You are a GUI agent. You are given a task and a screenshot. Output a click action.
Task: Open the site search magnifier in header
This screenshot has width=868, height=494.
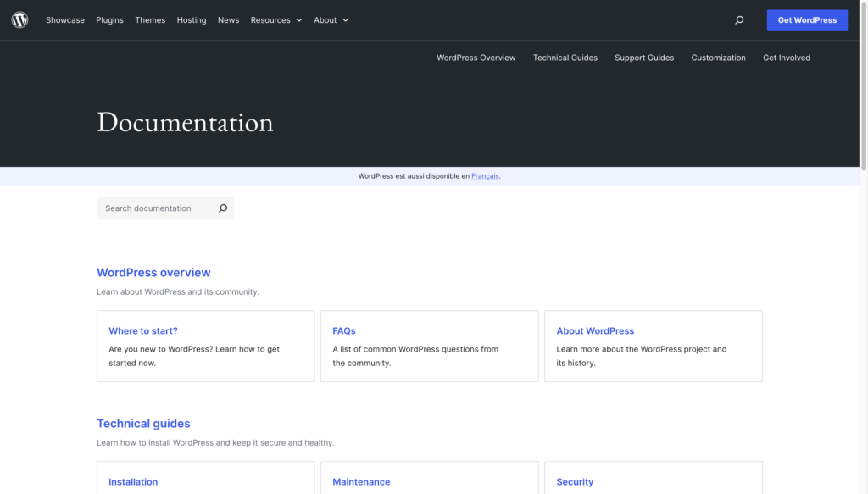coord(739,20)
